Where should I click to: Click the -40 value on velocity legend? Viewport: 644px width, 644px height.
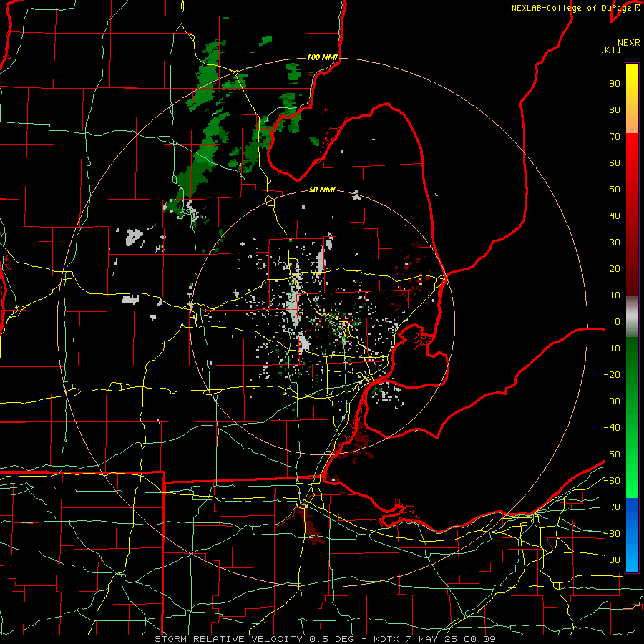pyautogui.click(x=612, y=428)
